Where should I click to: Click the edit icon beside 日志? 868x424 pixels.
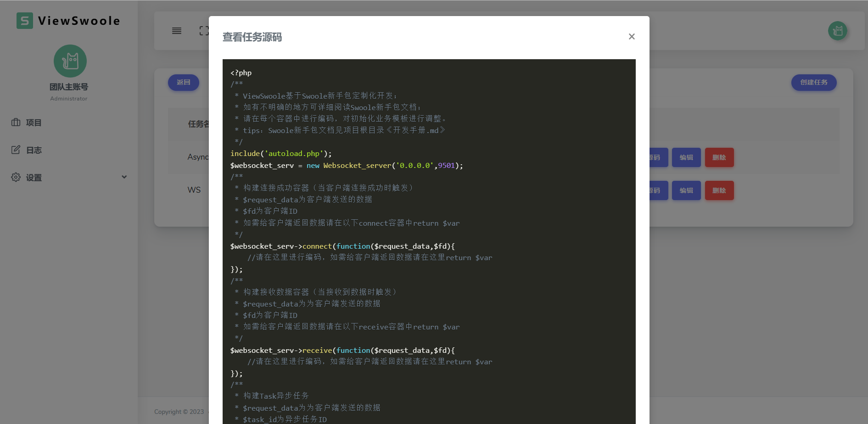click(x=16, y=150)
